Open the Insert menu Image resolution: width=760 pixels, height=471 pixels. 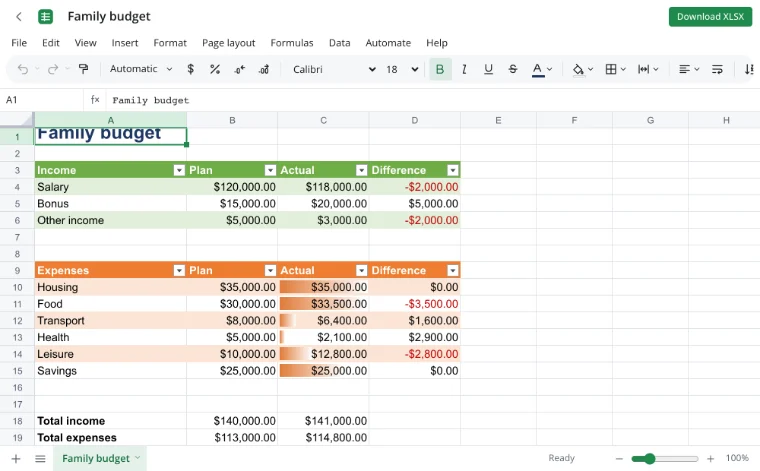coord(125,43)
